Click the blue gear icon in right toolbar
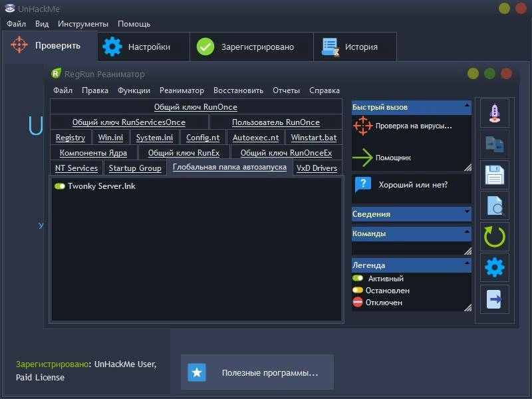Viewport: 532px width, 399px height. pyautogui.click(x=494, y=267)
